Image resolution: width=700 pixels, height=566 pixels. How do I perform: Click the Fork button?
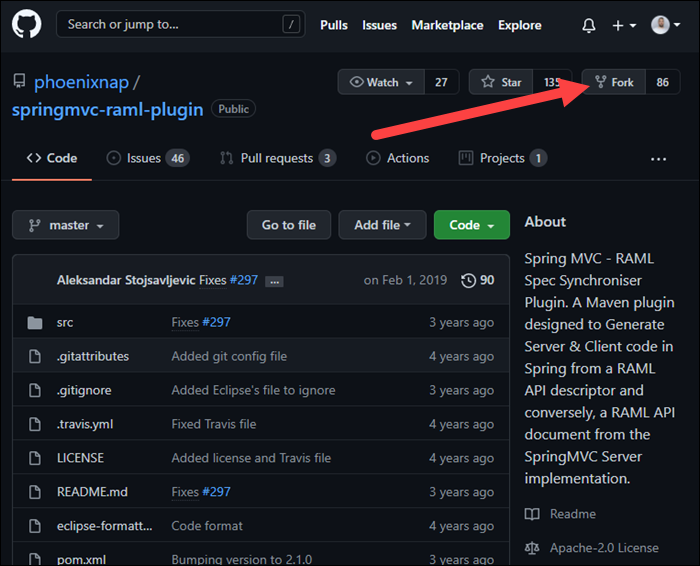(x=614, y=82)
